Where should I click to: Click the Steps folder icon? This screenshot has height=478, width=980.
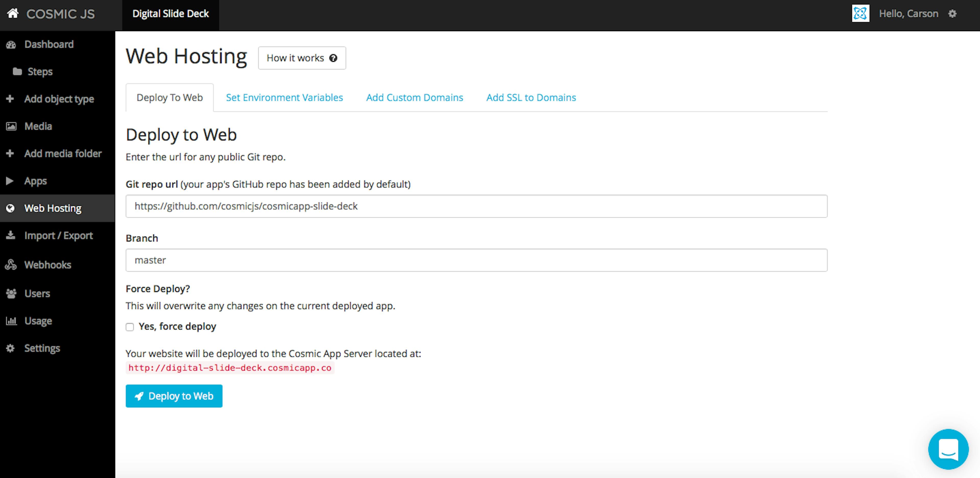(x=17, y=71)
